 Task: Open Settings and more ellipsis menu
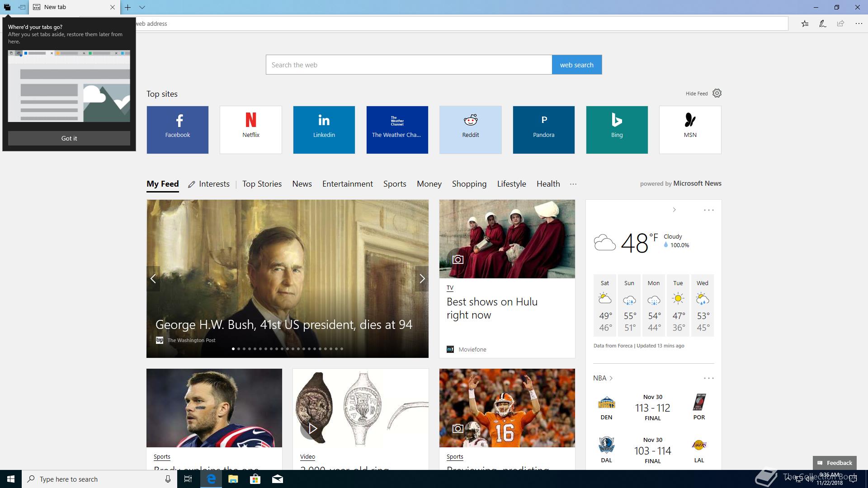click(x=859, y=23)
